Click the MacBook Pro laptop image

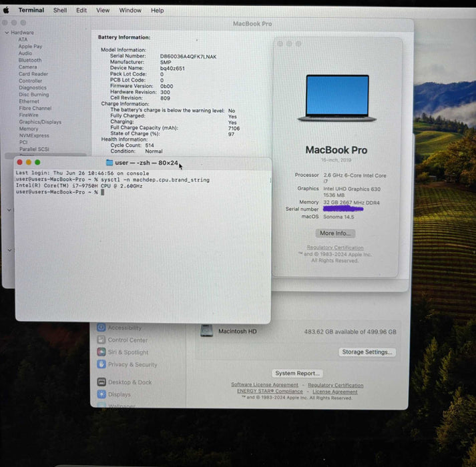point(337,98)
